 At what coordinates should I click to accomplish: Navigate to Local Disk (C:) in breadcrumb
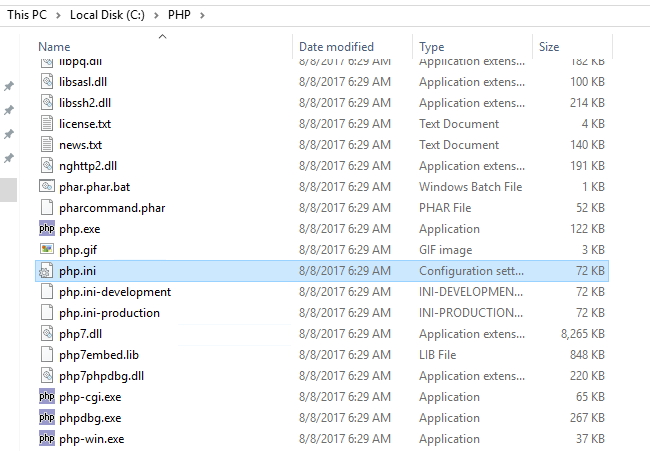tap(107, 15)
